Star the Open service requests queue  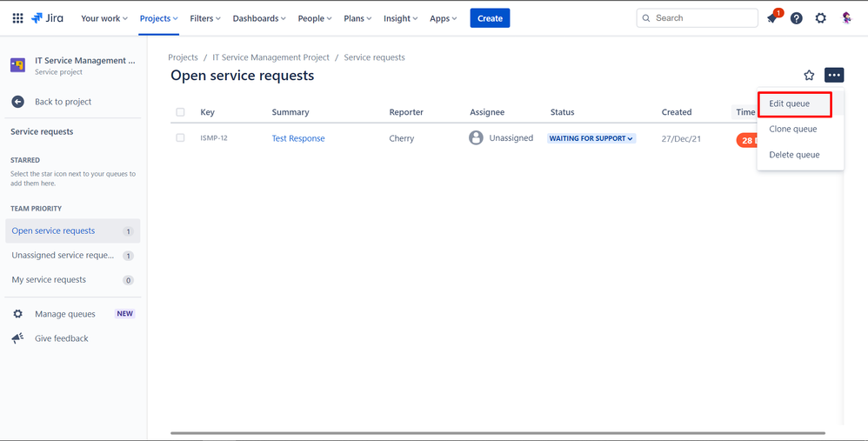(x=809, y=76)
